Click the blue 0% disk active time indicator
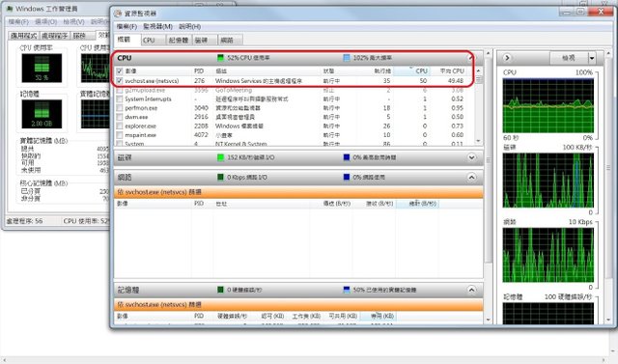The height and width of the screenshot is (364, 618). (x=347, y=157)
